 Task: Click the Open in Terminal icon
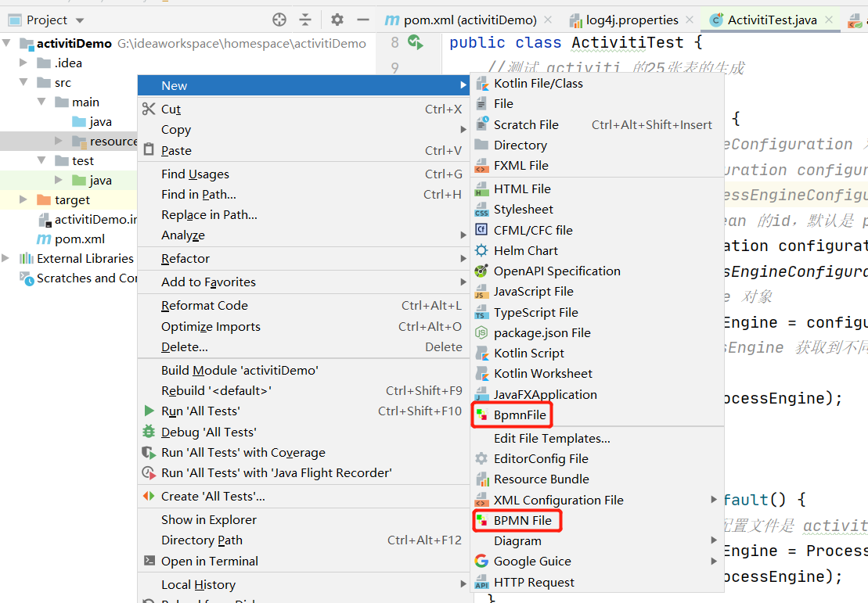(x=149, y=561)
